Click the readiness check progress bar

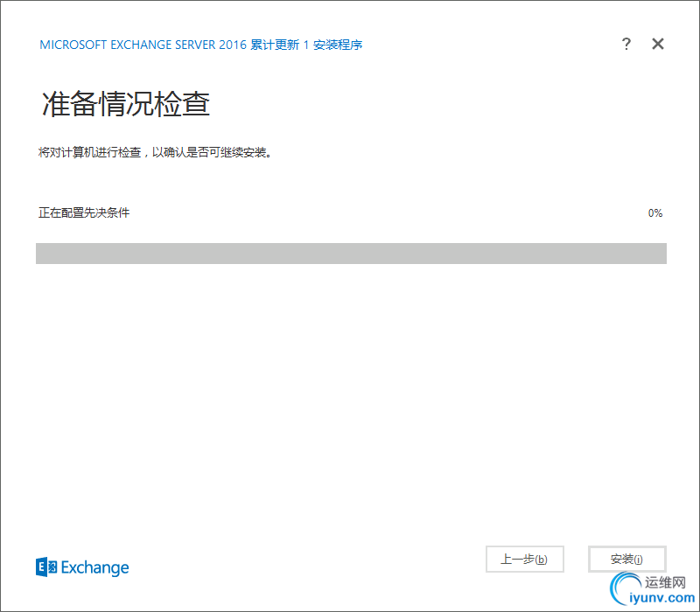(x=351, y=254)
